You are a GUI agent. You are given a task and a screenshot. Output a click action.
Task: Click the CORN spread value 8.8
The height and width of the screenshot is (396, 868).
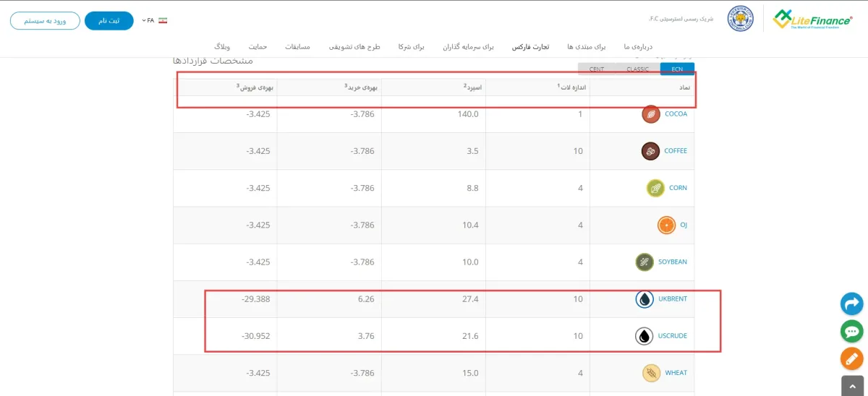[x=472, y=188]
